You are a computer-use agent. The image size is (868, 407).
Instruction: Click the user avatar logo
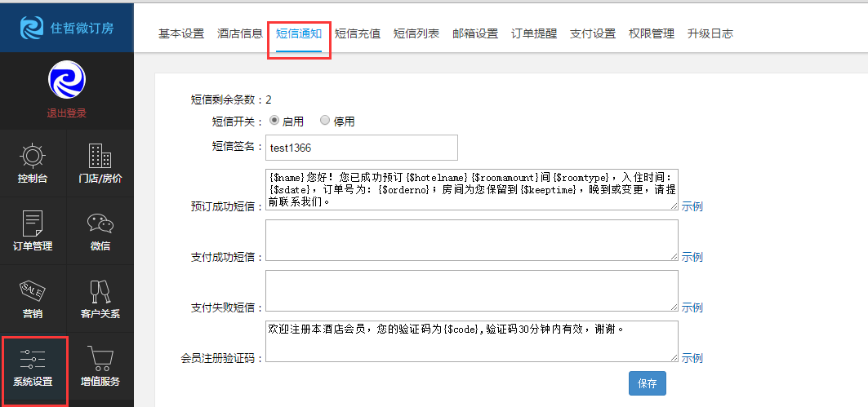66,81
